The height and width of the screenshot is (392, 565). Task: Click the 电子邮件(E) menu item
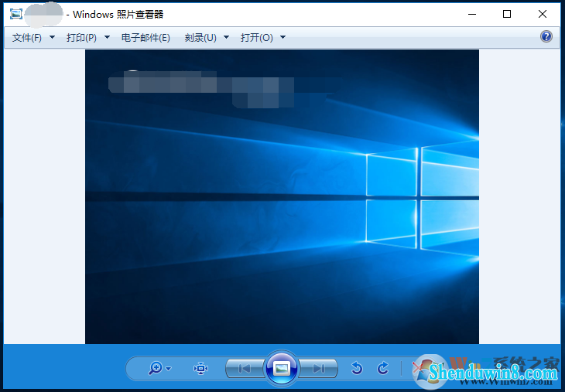tap(146, 37)
